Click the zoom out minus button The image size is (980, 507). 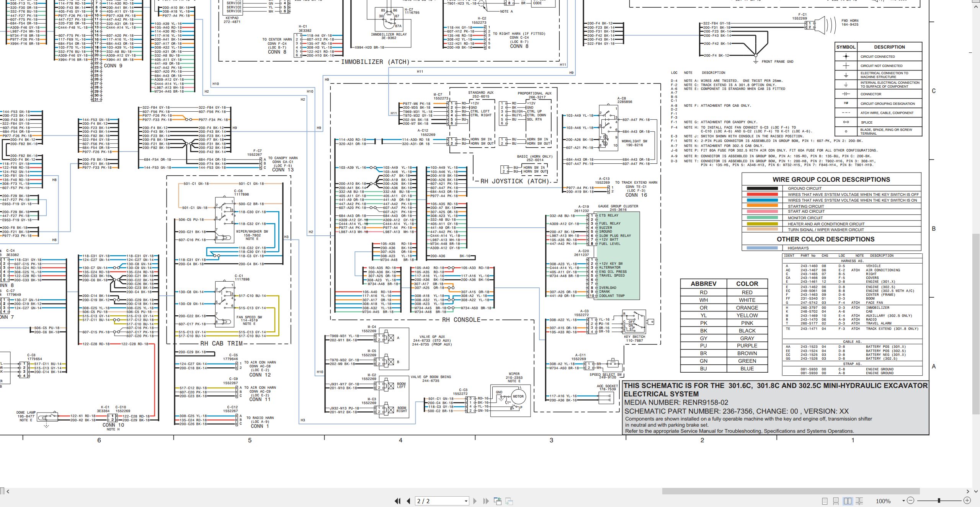point(910,500)
